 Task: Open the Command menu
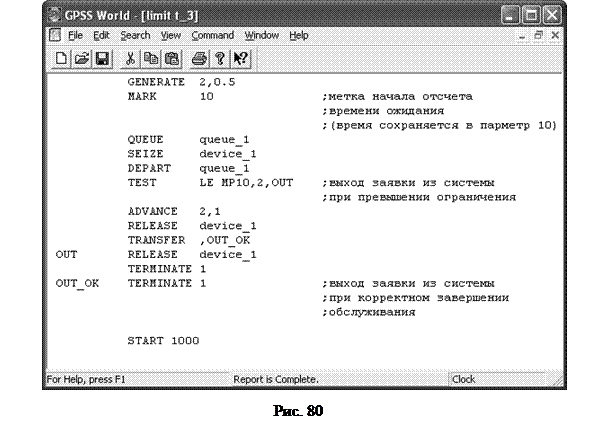click(x=212, y=35)
